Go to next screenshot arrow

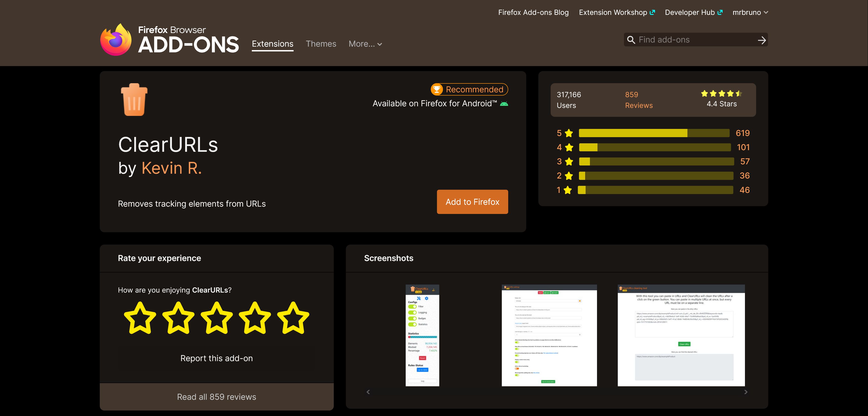pyautogui.click(x=746, y=392)
